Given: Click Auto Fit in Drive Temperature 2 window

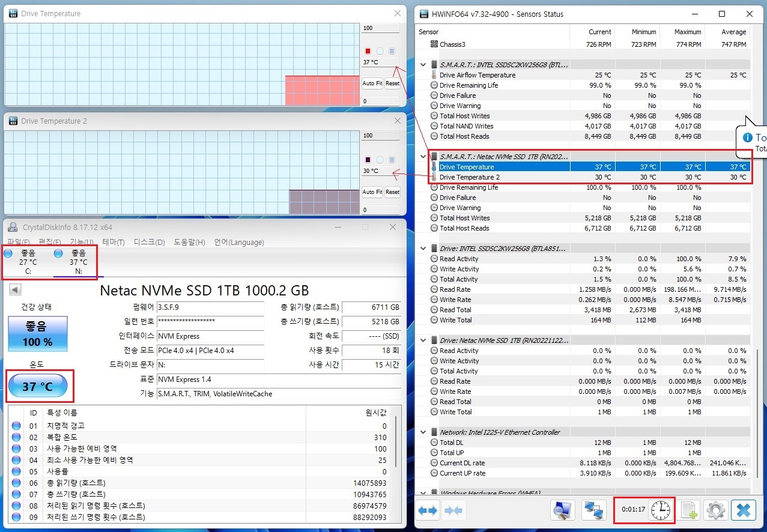Looking at the screenshot, I should click(x=372, y=192).
